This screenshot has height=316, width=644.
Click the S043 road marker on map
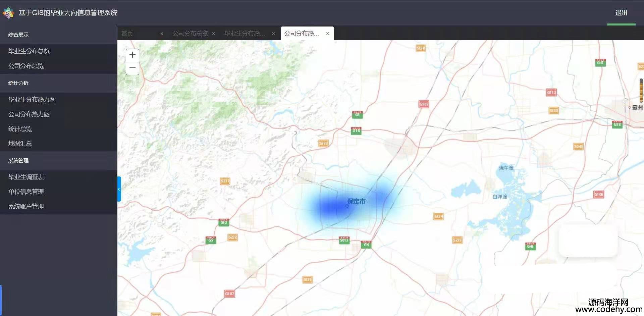[x=578, y=147]
